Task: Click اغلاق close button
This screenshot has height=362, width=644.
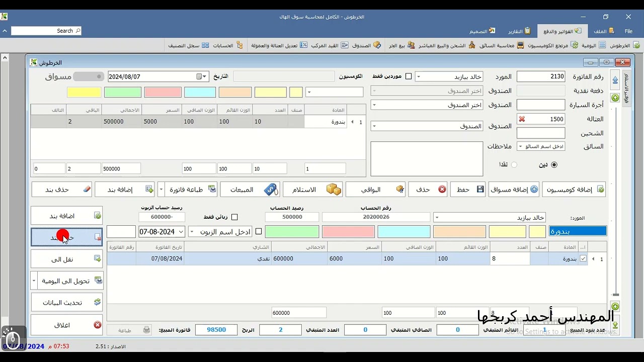Action: pyautogui.click(x=66, y=325)
